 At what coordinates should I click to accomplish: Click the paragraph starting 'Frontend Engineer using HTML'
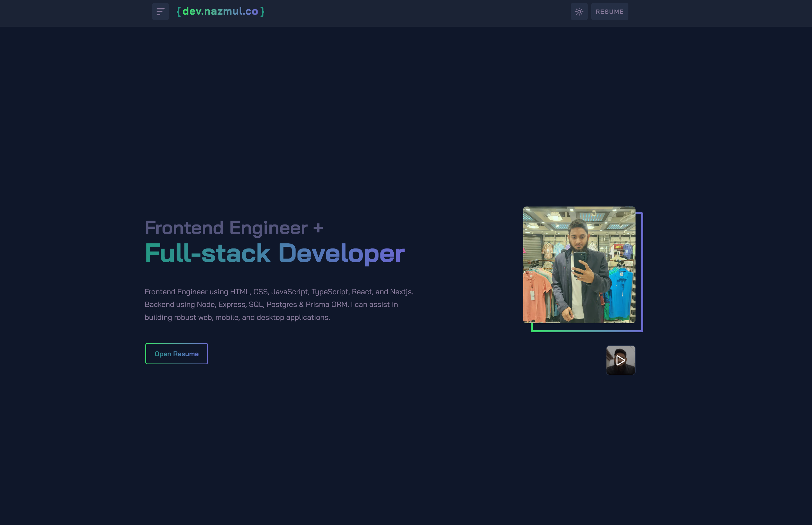(x=279, y=304)
